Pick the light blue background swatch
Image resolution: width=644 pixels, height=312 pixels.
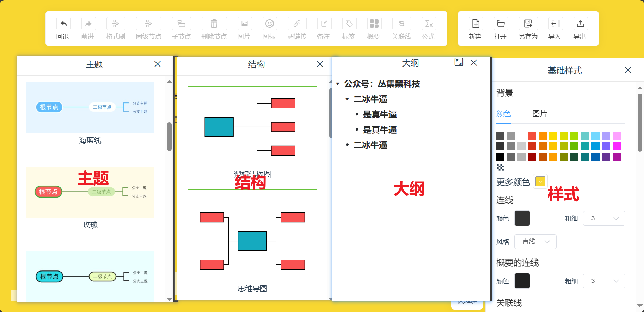click(x=595, y=136)
